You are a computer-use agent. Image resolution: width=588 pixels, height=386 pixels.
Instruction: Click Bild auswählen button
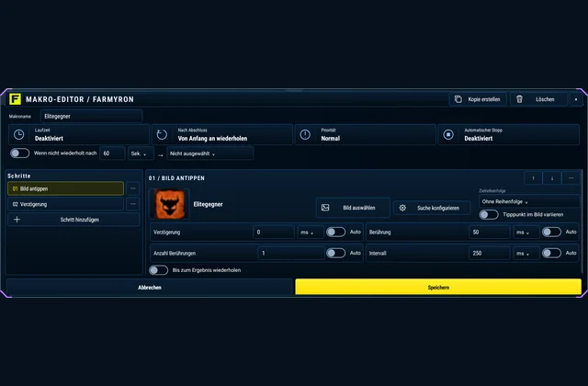(x=353, y=208)
